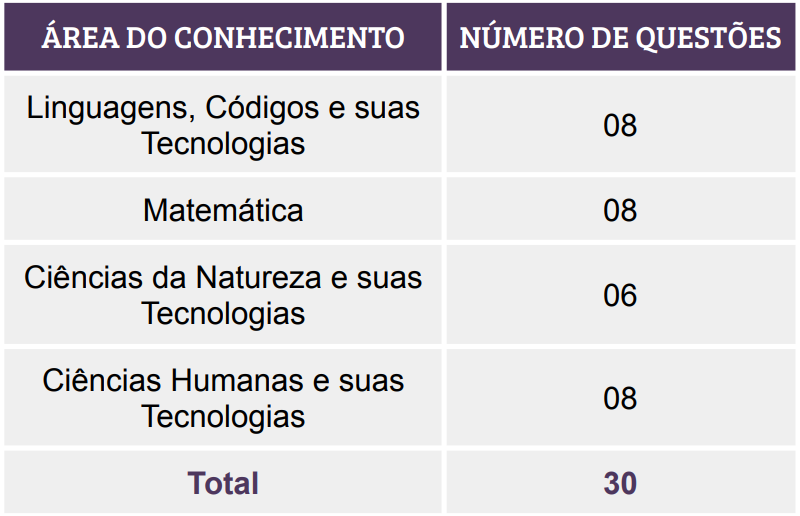The image size is (800, 516).
Task: Click the word Humanas in fourth row
Action: tap(237, 381)
